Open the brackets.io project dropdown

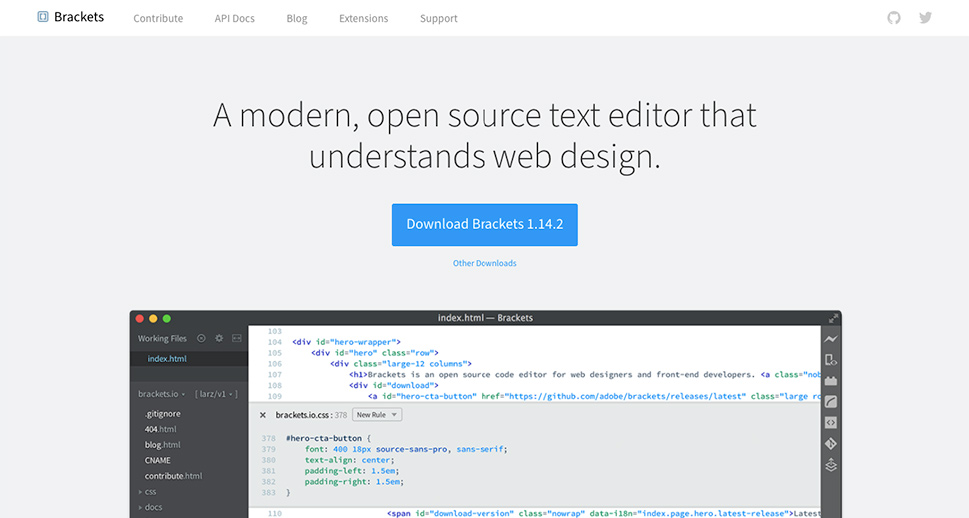pos(161,394)
